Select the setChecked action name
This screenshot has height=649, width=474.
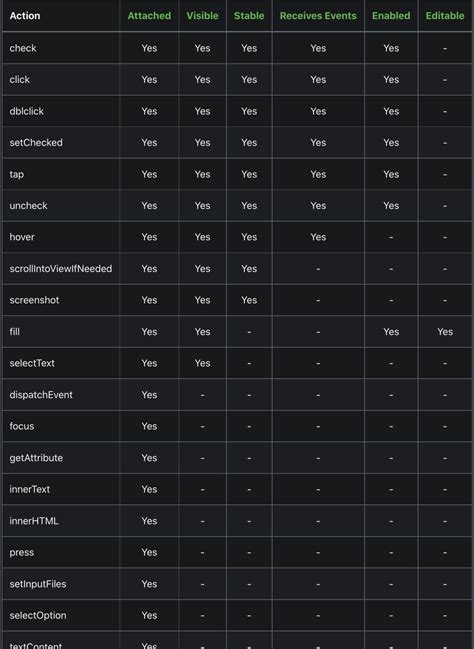36,143
